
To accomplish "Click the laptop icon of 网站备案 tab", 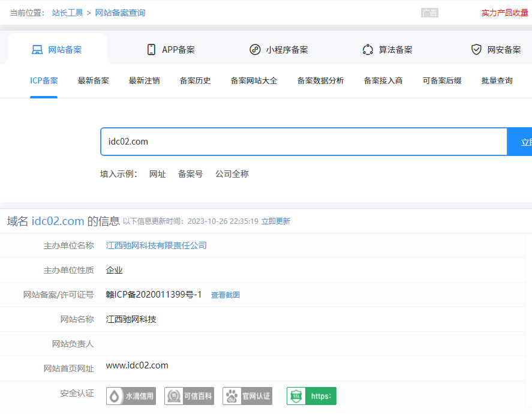I will tap(37, 50).
